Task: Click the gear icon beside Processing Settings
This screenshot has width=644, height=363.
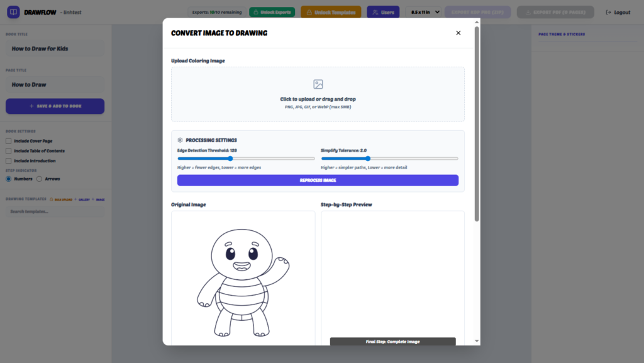Action: click(x=180, y=140)
